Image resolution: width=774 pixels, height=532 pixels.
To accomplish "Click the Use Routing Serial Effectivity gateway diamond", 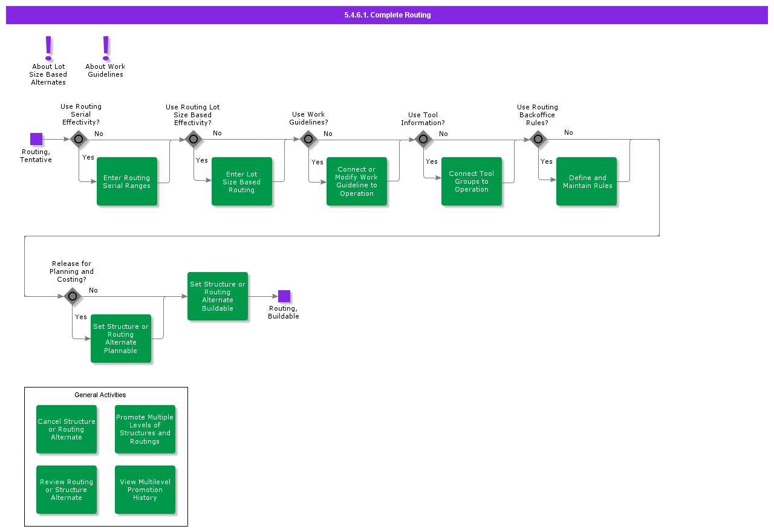I will pos(79,139).
